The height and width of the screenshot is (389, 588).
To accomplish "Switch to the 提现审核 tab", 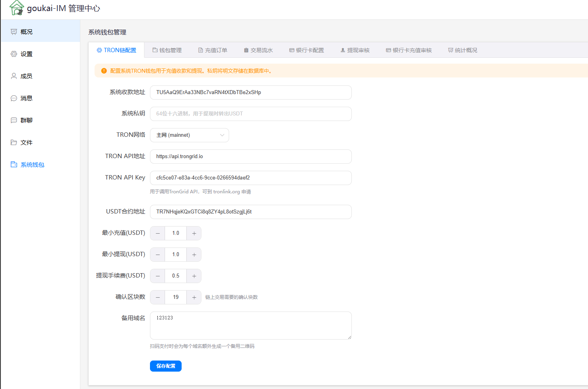I will tap(355, 50).
